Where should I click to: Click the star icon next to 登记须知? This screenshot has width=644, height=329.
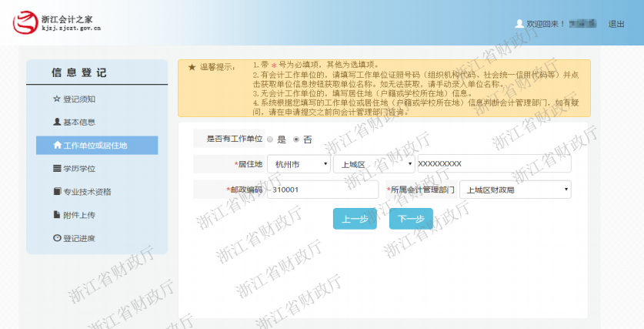coord(56,99)
